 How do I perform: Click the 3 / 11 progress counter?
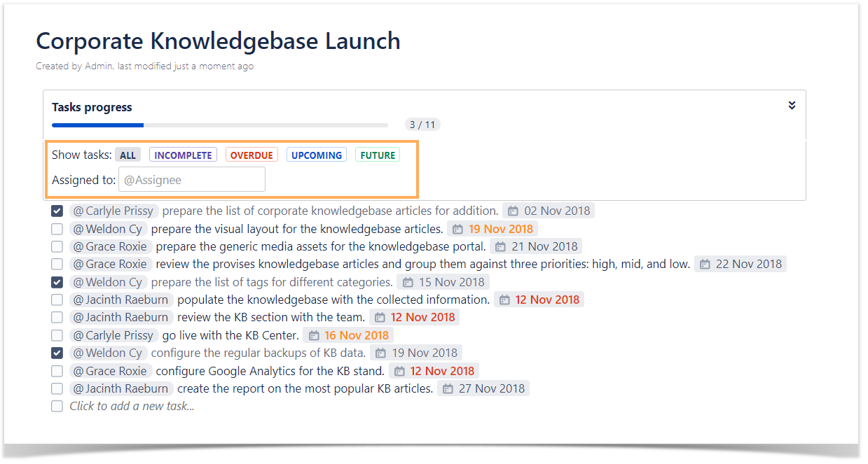tap(422, 125)
